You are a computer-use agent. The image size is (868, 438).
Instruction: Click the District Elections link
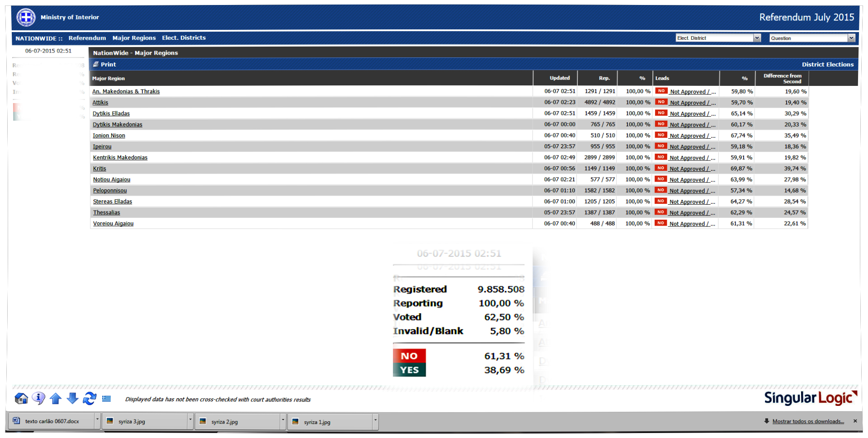827,65
